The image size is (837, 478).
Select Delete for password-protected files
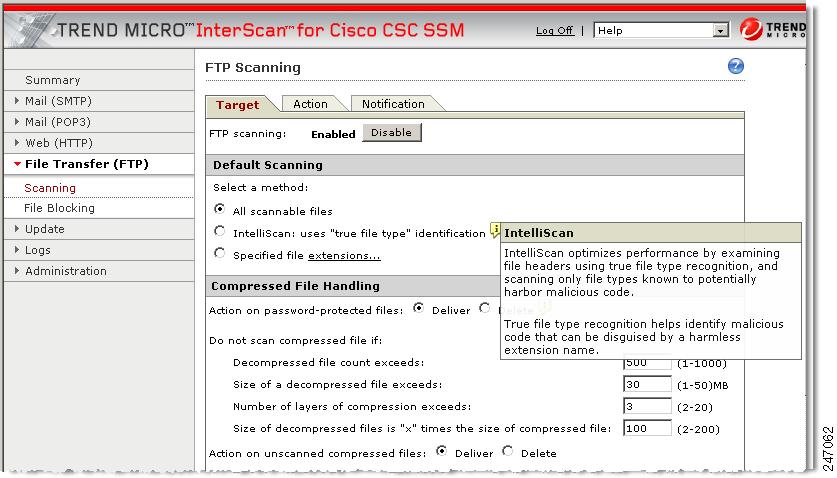coord(485,308)
